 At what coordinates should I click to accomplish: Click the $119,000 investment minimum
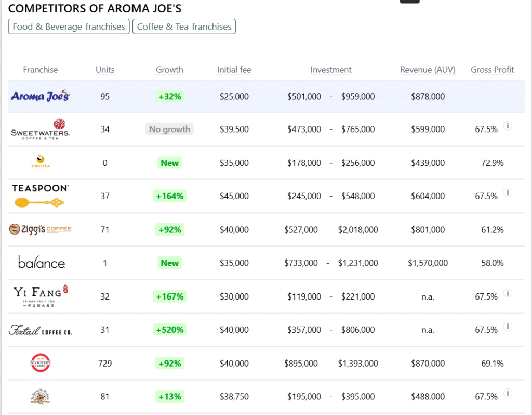click(304, 296)
